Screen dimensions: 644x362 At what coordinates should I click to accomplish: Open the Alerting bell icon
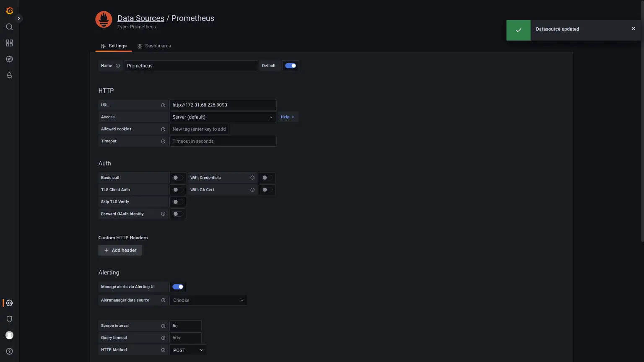point(9,75)
